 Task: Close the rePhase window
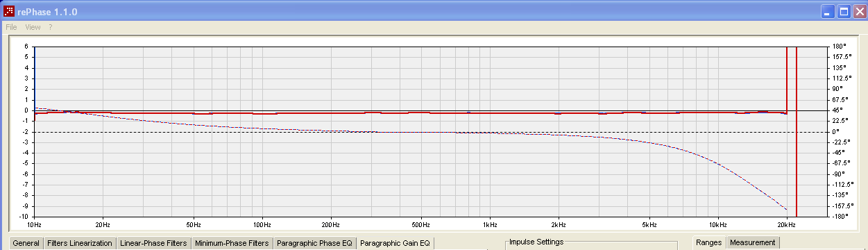[859, 12]
